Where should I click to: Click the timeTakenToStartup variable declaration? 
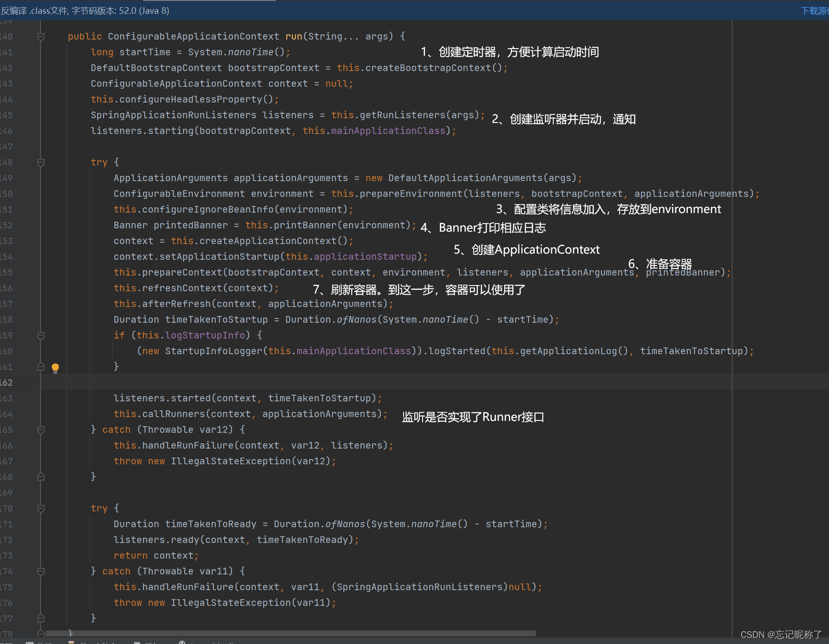(217, 319)
